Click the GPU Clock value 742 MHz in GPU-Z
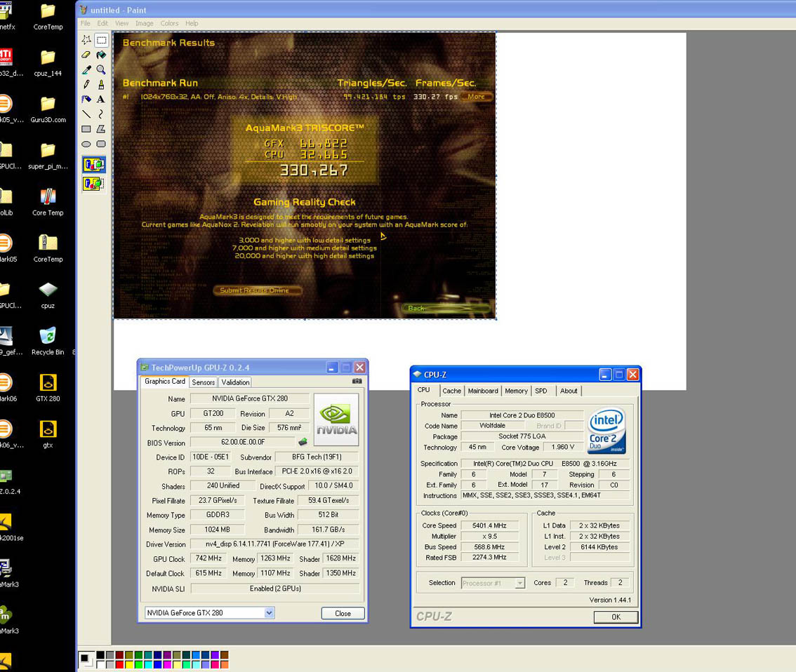Viewport: 796px width, 672px height. pyautogui.click(x=208, y=558)
